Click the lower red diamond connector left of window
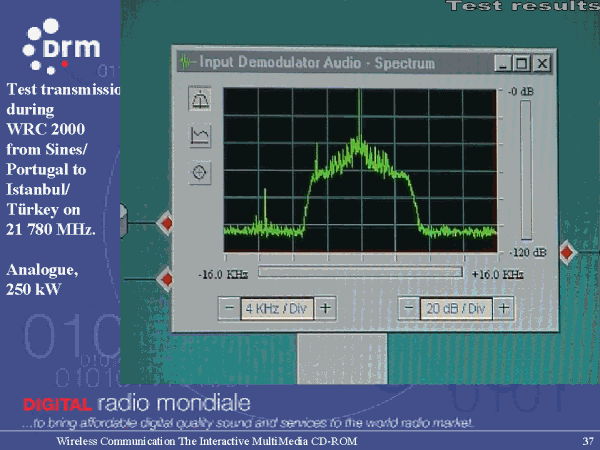600x450 pixels. [x=167, y=279]
